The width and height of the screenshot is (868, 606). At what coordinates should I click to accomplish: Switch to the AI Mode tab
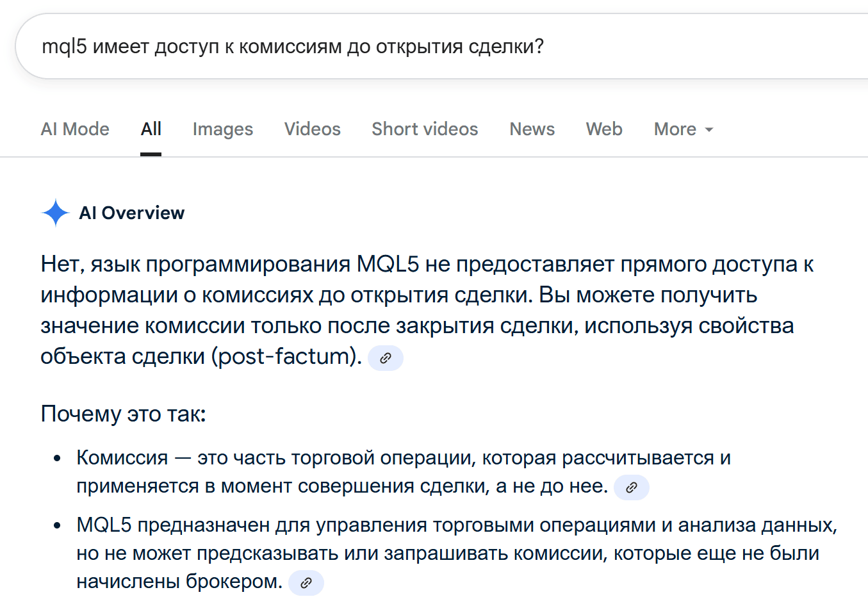tap(75, 129)
